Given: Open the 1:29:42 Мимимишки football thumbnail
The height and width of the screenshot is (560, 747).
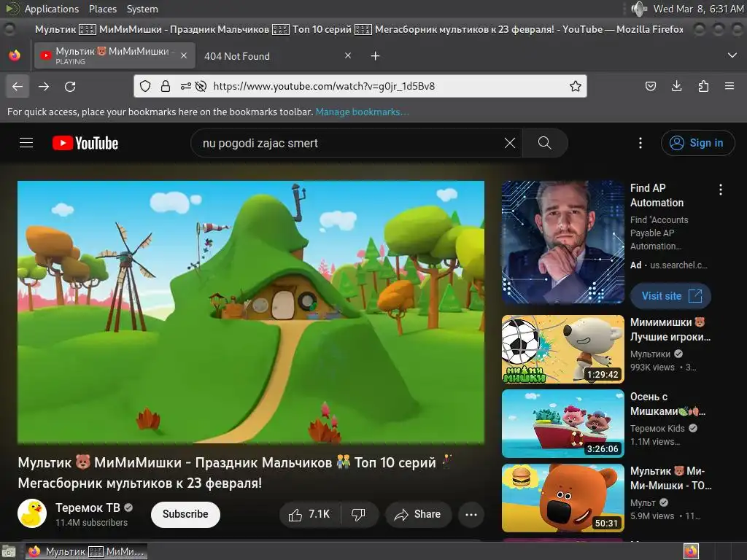Looking at the screenshot, I should point(563,349).
